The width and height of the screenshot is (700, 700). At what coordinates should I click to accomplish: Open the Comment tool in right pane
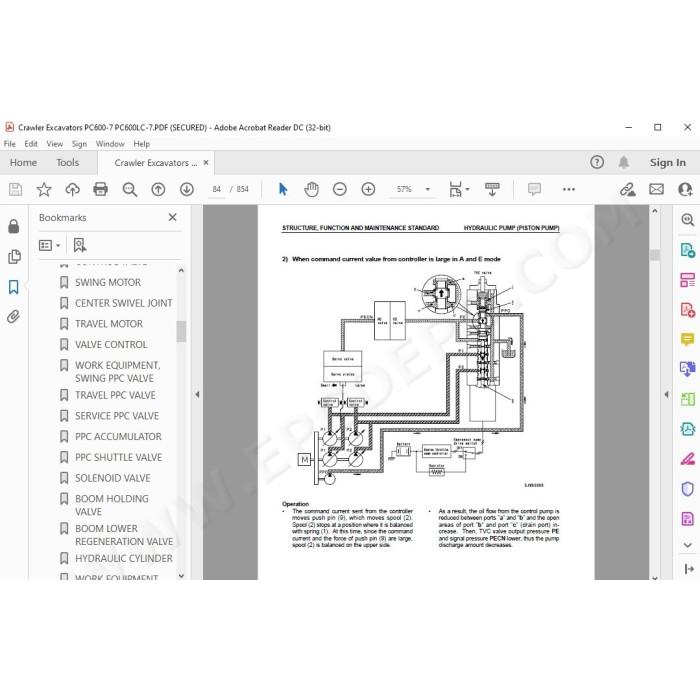pos(688,339)
